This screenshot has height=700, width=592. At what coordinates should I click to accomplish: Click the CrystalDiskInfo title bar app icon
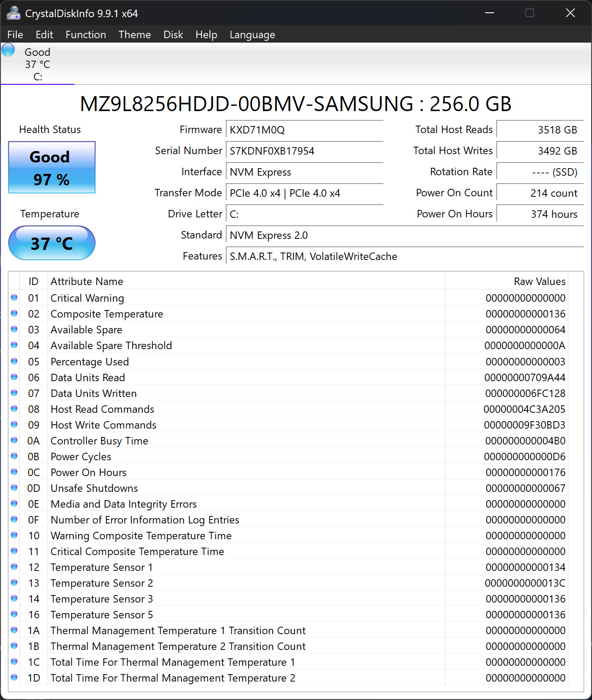click(x=14, y=13)
